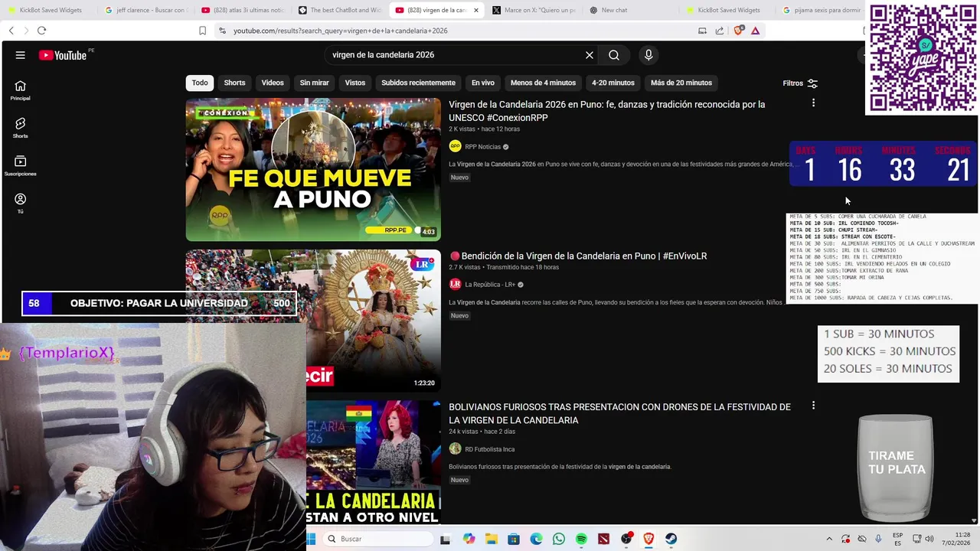
Task: Open Copilot from taskbar
Action: pyautogui.click(x=469, y=539)
